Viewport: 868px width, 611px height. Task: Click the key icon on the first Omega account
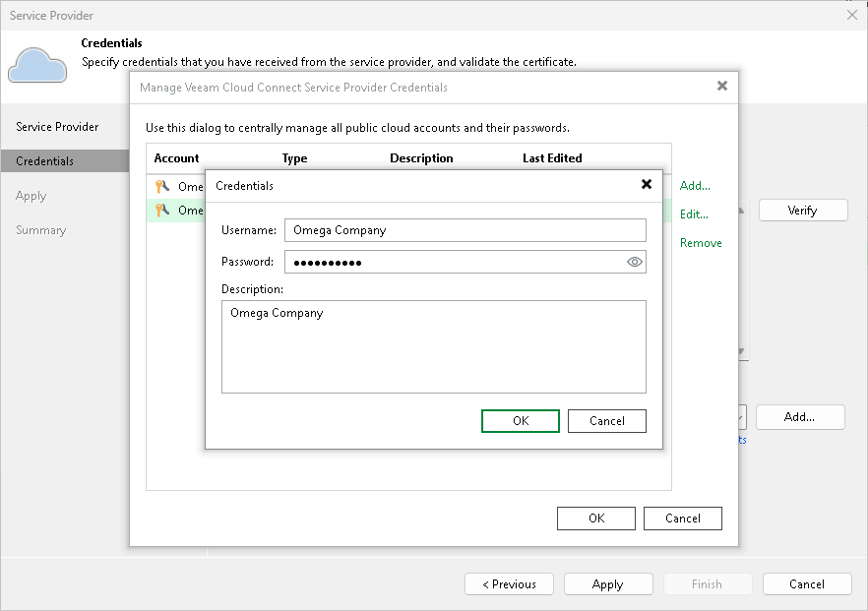coord(165,185)
